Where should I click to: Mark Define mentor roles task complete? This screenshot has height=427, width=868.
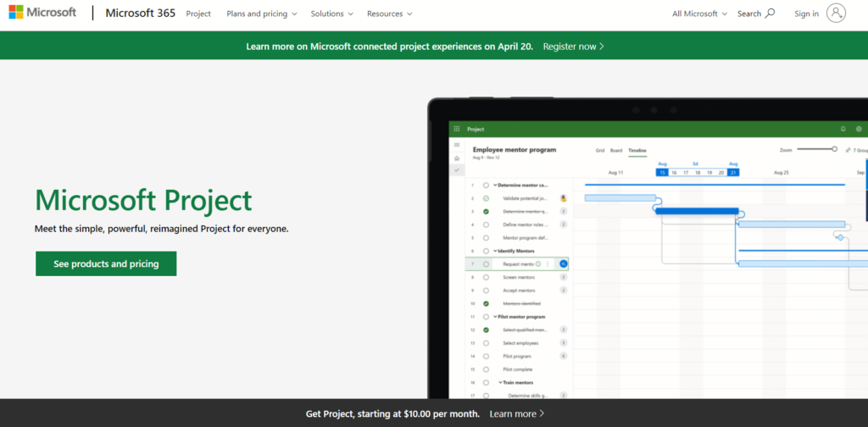(486, 225)
